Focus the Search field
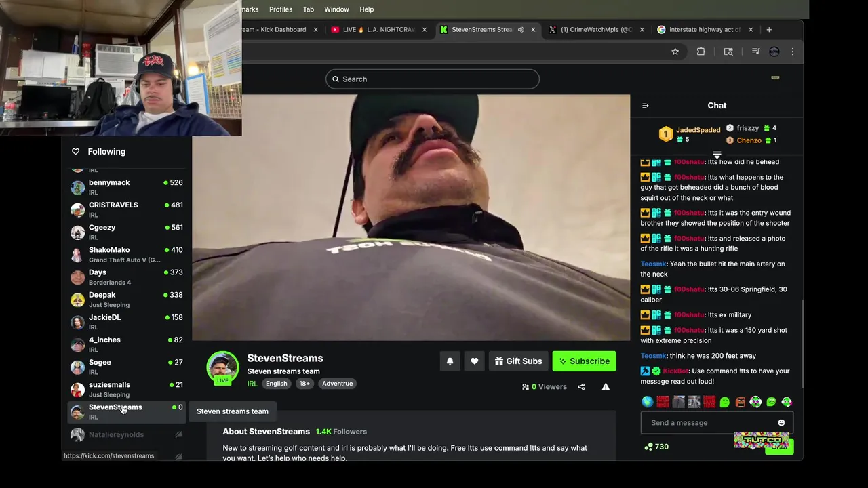The height and width of the screenshot is (488, 868). point(433,79)
